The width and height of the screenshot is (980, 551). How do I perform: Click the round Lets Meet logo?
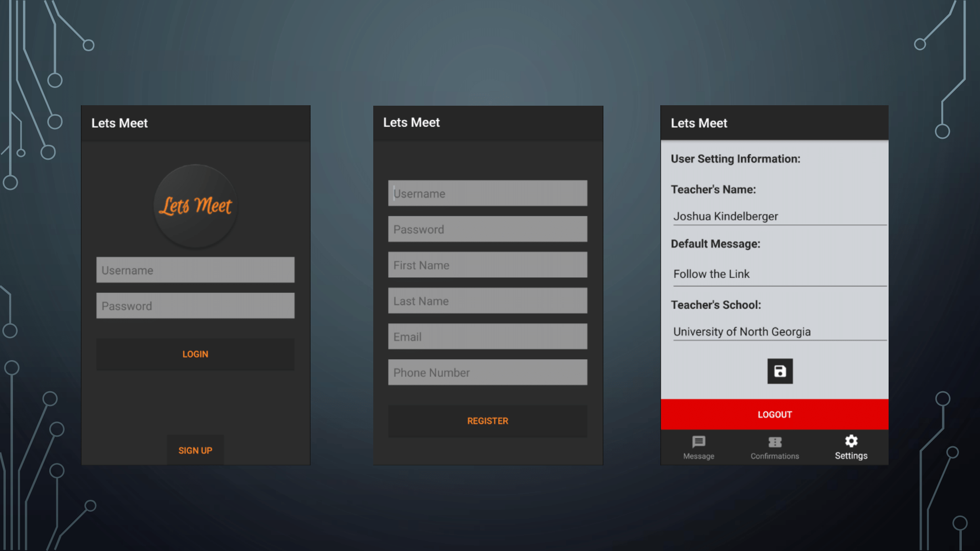(195, 206)
